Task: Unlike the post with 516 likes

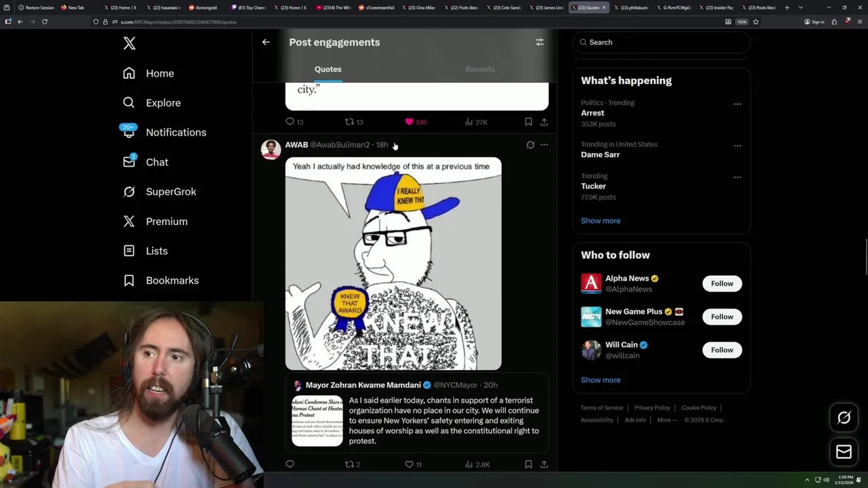Action: [x=415, y=122]
